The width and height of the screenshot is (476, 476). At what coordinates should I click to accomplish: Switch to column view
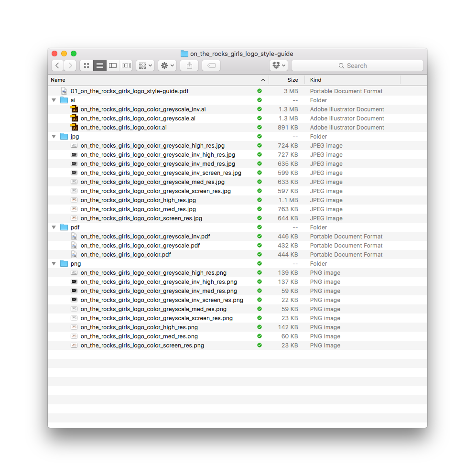coord(113,65)
